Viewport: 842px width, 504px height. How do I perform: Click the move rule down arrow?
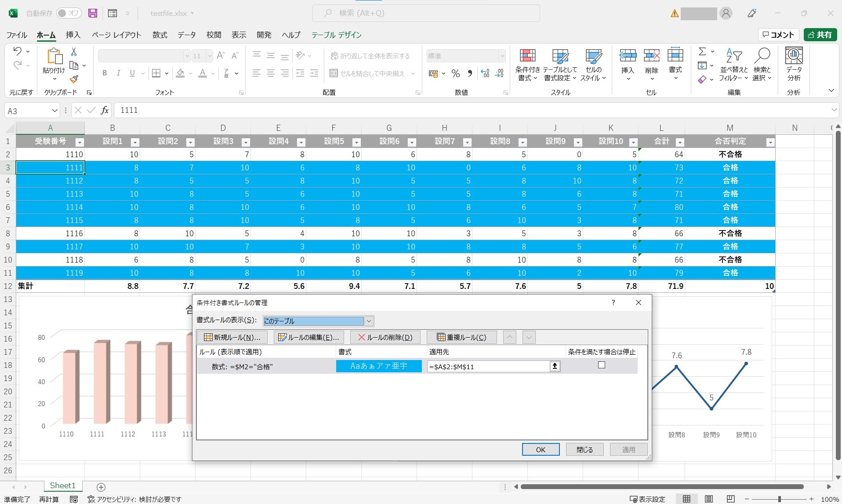529,337
